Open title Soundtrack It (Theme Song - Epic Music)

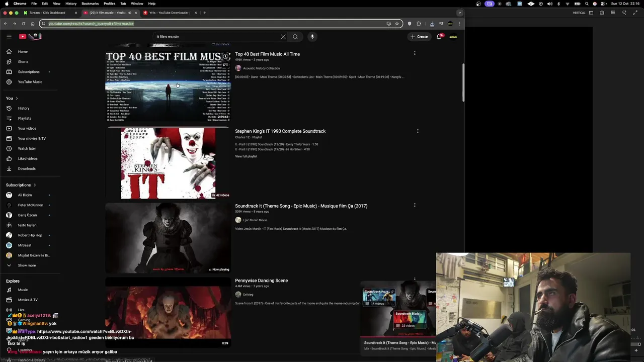point(301,206)
